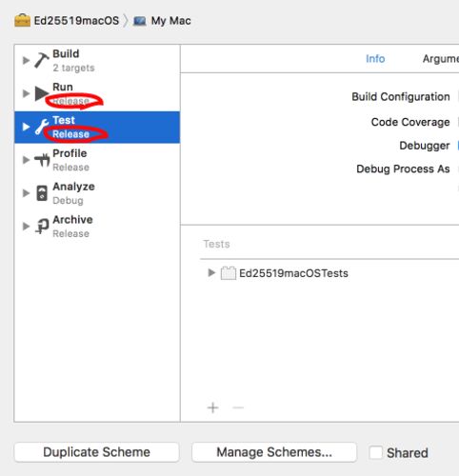
Task: Add a test with the plus button
Action: click(212, 407)
